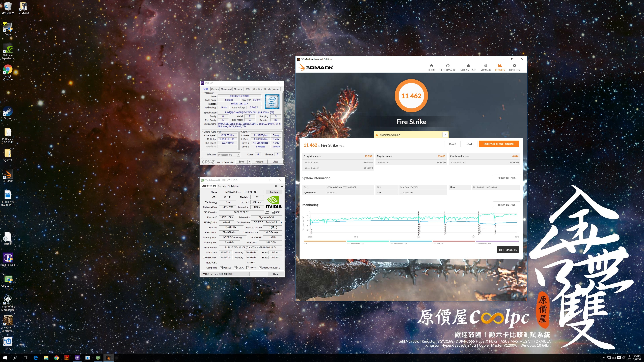Click the volume speaker tray icon
The image size is (644, 362).
coord(614,358)
